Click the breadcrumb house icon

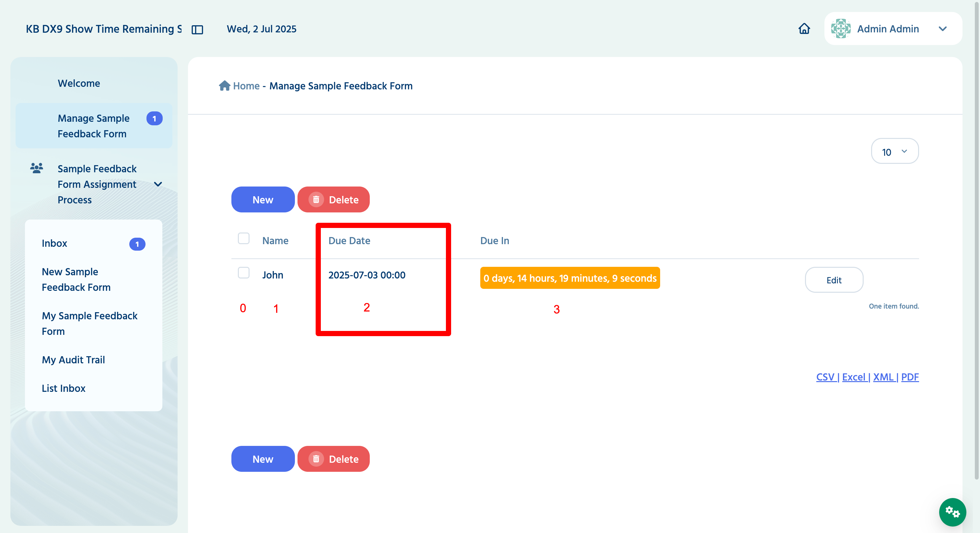coord(225,85)
